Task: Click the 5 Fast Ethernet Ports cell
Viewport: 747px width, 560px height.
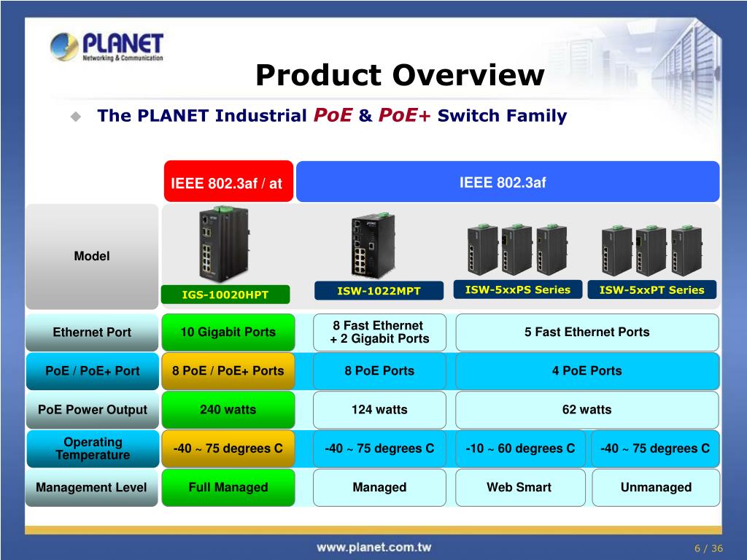Action: [x=587, y=332]
